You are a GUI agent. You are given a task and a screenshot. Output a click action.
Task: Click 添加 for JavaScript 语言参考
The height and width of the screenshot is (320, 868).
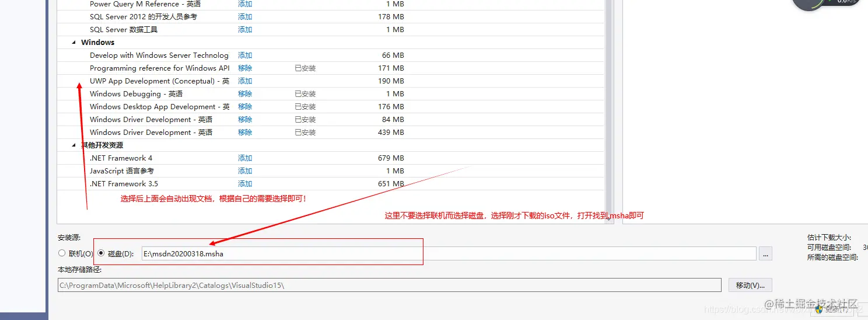click(245, 171)
